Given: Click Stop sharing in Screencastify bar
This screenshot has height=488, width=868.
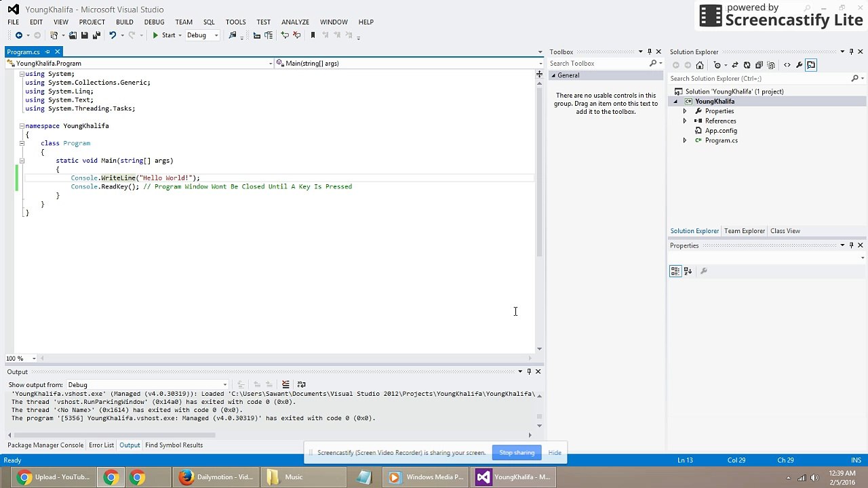Looking at the screenshot, I should pos(517,453).
